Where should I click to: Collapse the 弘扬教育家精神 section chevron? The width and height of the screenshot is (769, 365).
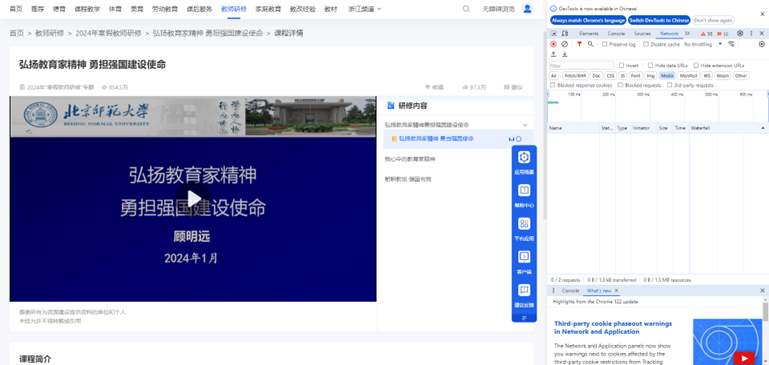[x=525, y=125]
